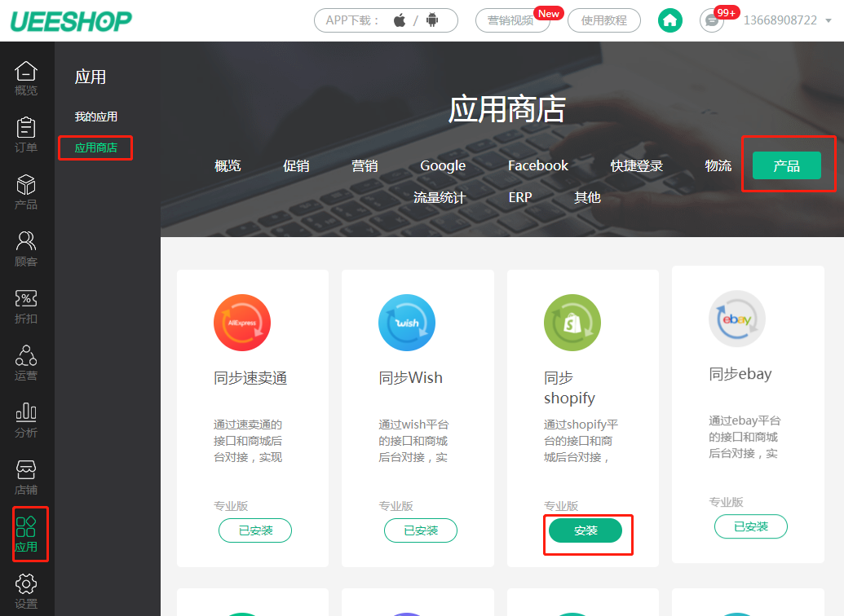Viewport: 844px width, 616px height.
Task: Switch to the 营销 category tab
Action: pos(365,165)
